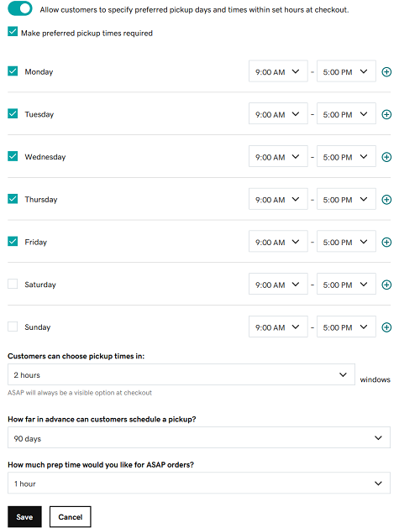The width and height of the screenshot is (420, 528).
Task: Click the Save button
Action: point(24,517)
